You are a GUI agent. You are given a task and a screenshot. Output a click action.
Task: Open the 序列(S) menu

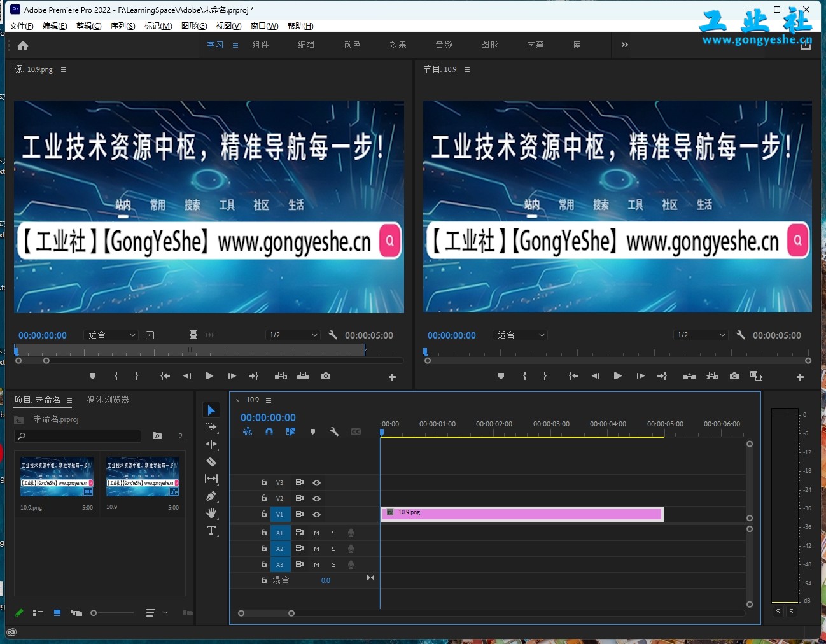pos(123,26)
